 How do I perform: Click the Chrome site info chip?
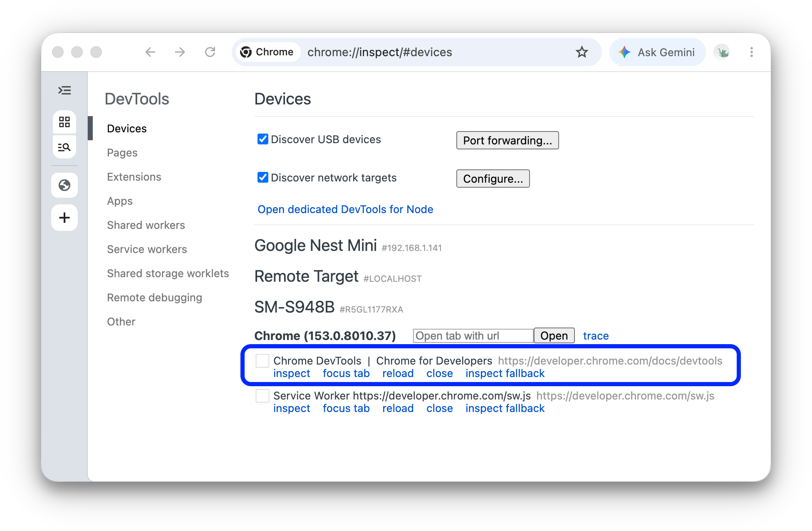268,52
